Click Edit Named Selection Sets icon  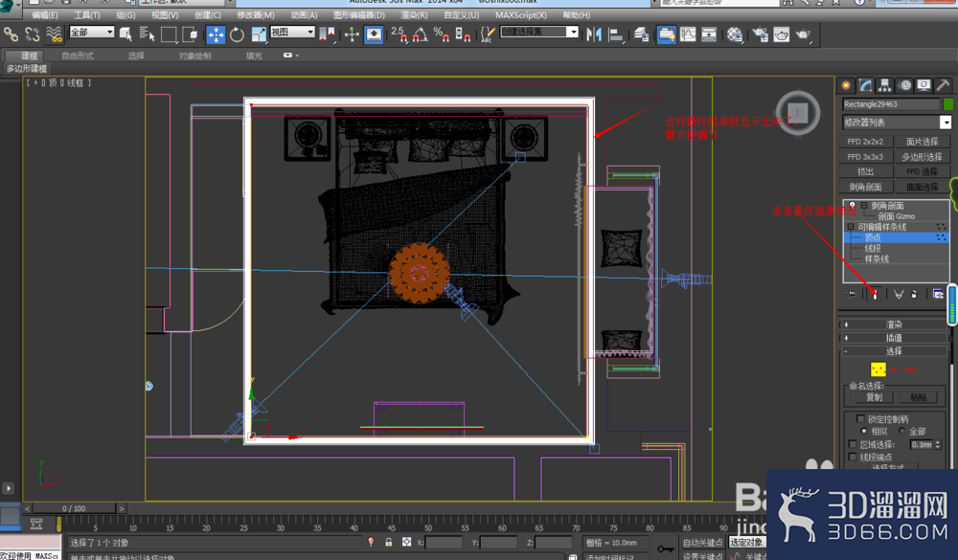487,34
